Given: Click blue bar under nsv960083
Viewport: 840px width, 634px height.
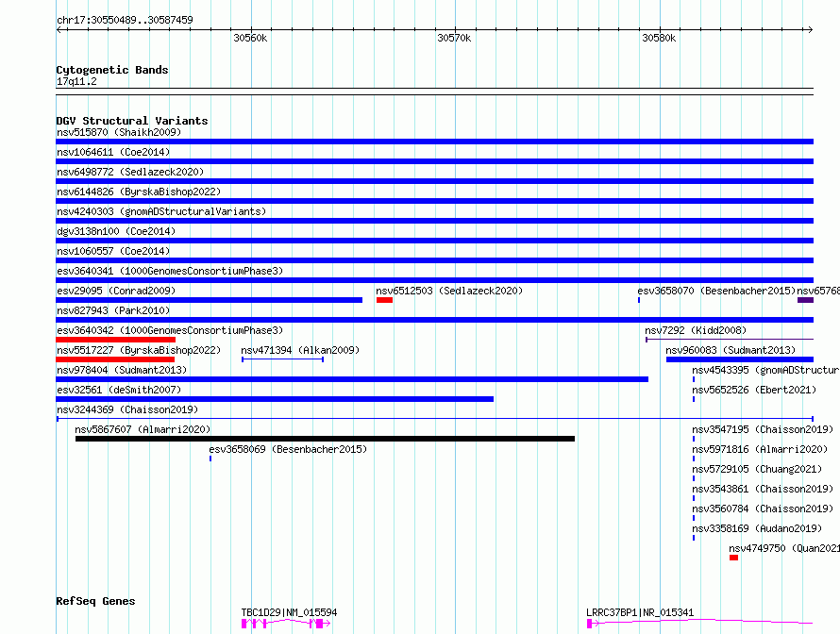Looking at the screenshot, I should point(740,359).
